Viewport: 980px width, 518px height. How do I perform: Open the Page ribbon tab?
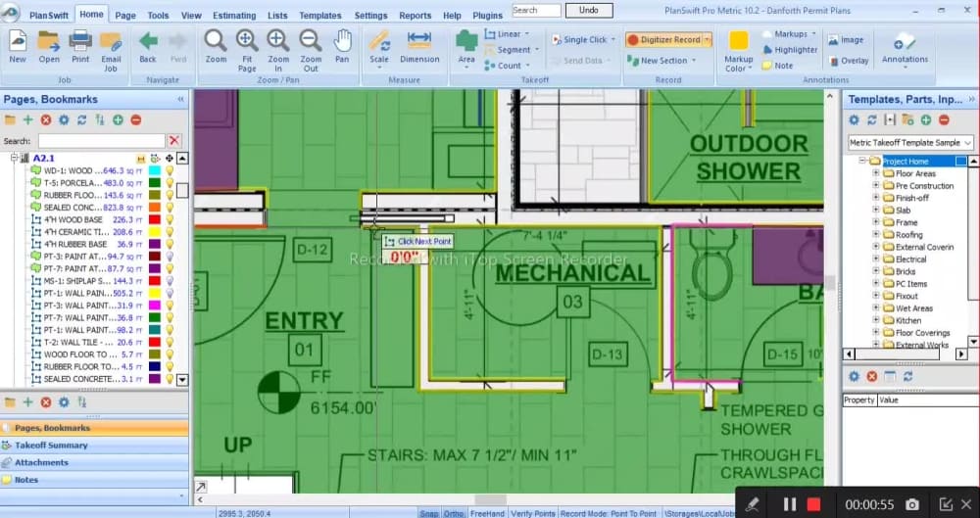point(125,15)
